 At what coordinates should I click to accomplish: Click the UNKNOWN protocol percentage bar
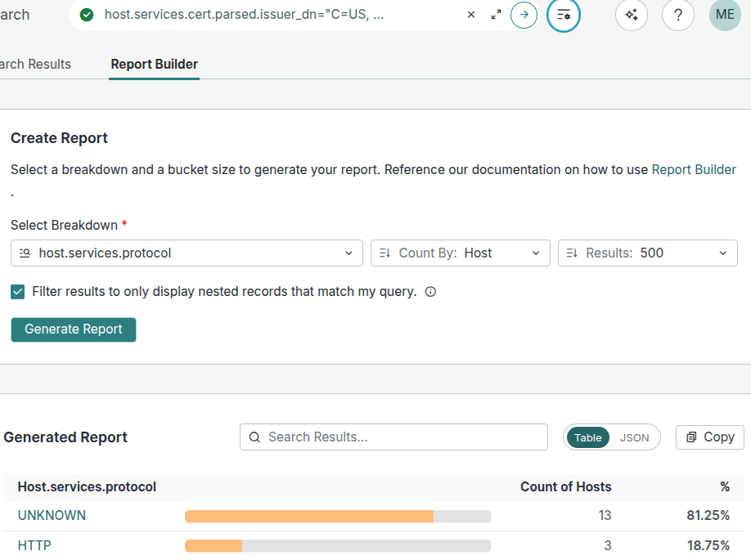[x=337, y=516]
